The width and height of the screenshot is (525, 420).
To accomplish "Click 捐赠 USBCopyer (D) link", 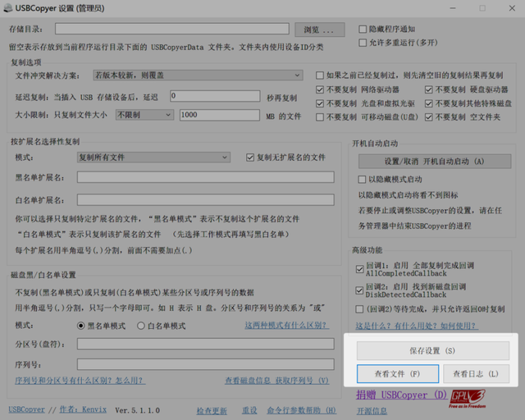I will point(401,395).
